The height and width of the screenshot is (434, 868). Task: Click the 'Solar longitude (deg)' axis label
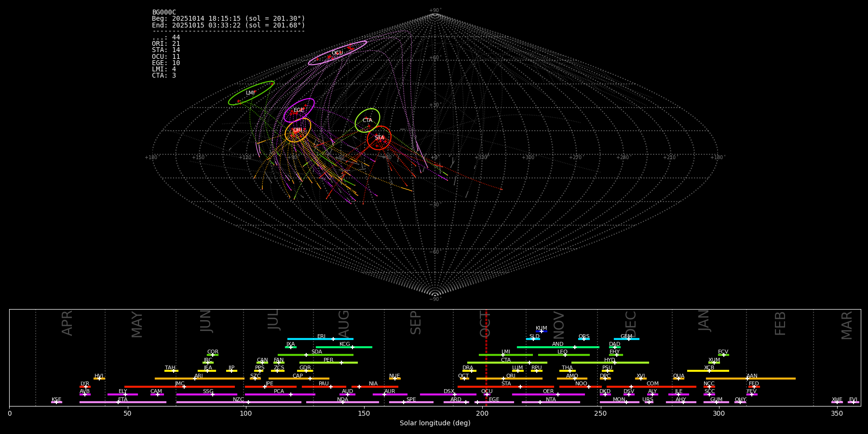click(x=435, y=423)
